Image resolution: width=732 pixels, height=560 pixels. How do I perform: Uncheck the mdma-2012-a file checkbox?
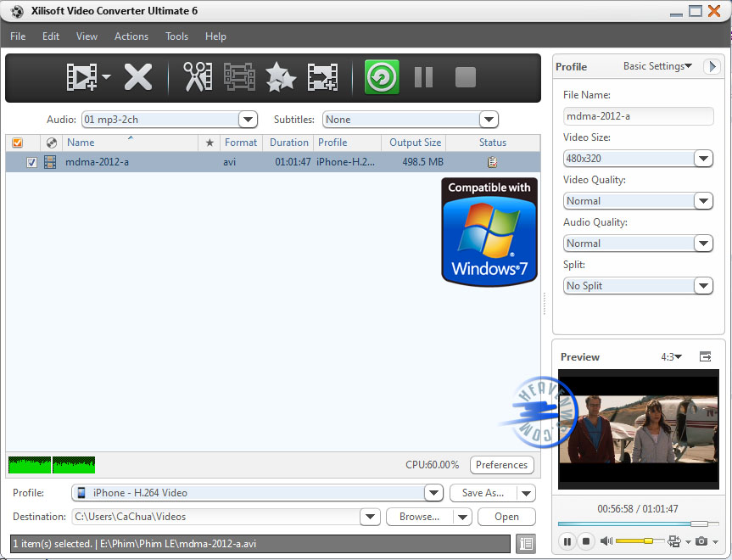[x=31, y=163]
